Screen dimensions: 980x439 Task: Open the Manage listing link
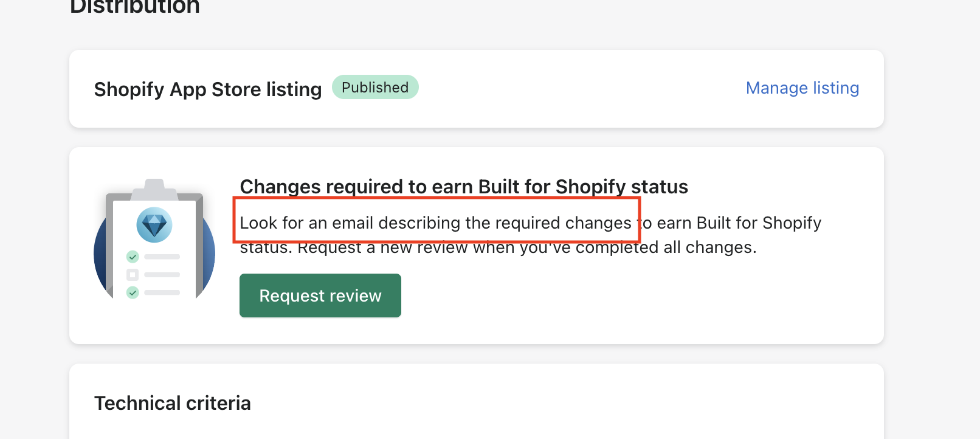click(x=802, y=88)
